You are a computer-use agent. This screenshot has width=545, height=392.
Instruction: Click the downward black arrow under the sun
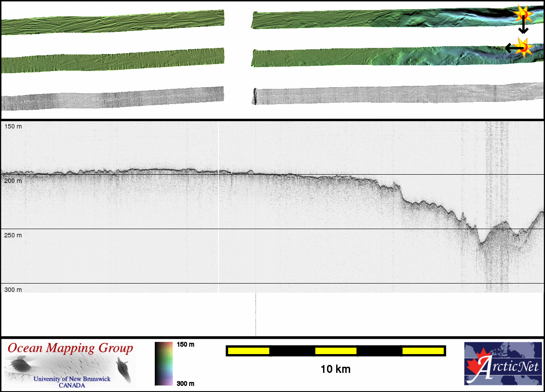(523, 27)
